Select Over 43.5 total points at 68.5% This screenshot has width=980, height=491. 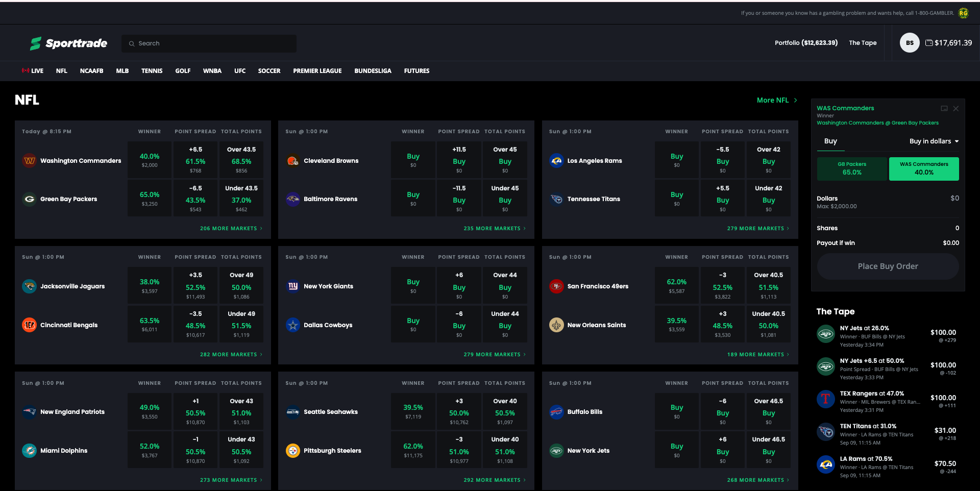pos(241,160)
